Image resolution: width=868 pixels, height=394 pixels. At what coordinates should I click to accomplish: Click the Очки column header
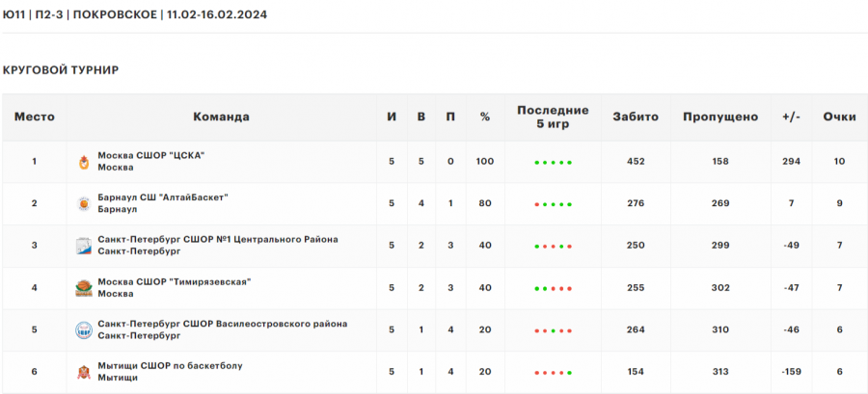click(x=839, y=117)
